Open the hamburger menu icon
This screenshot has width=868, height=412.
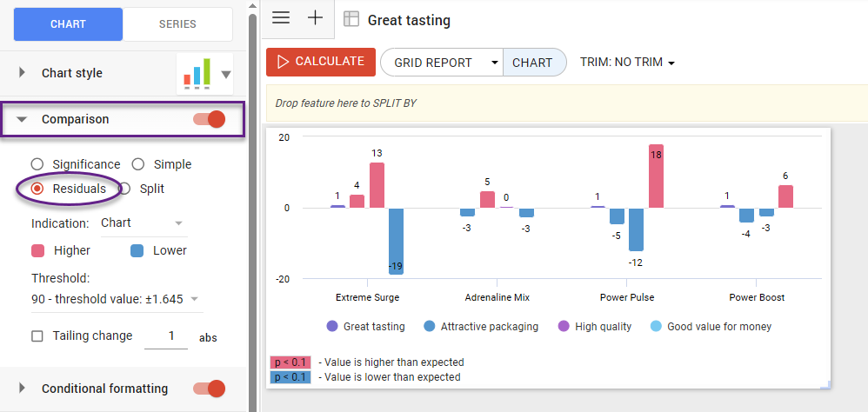point(281,18)
